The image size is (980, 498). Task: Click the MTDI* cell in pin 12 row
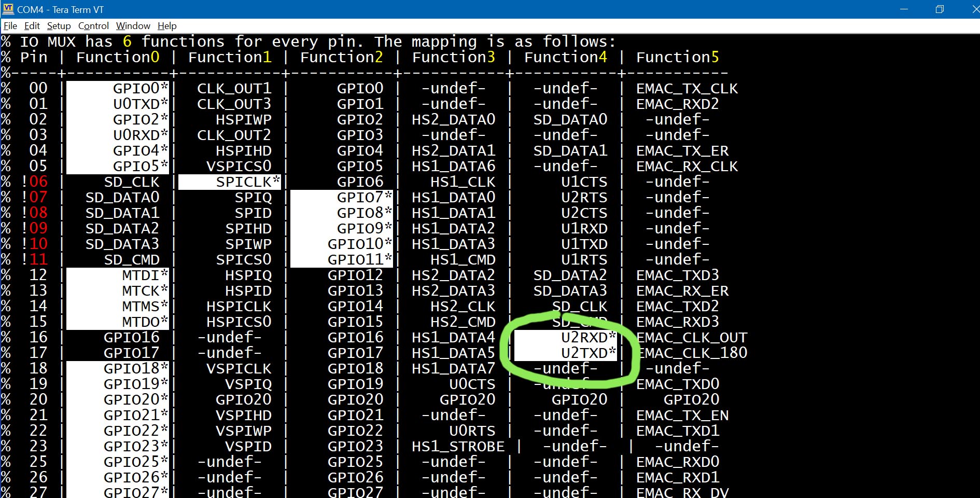[118, 275]
